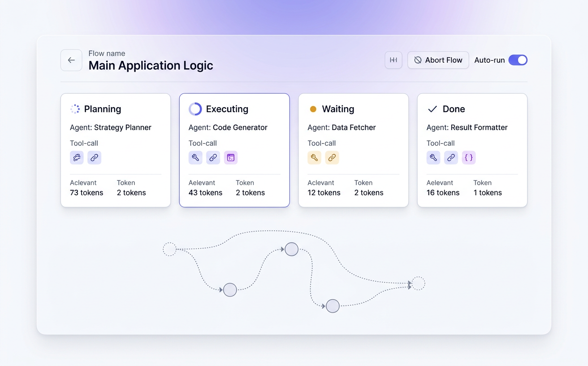This screenshot has width=588, height=366.
Task: Click "2 tokens" in the Planning card
Action: point(131,193)
